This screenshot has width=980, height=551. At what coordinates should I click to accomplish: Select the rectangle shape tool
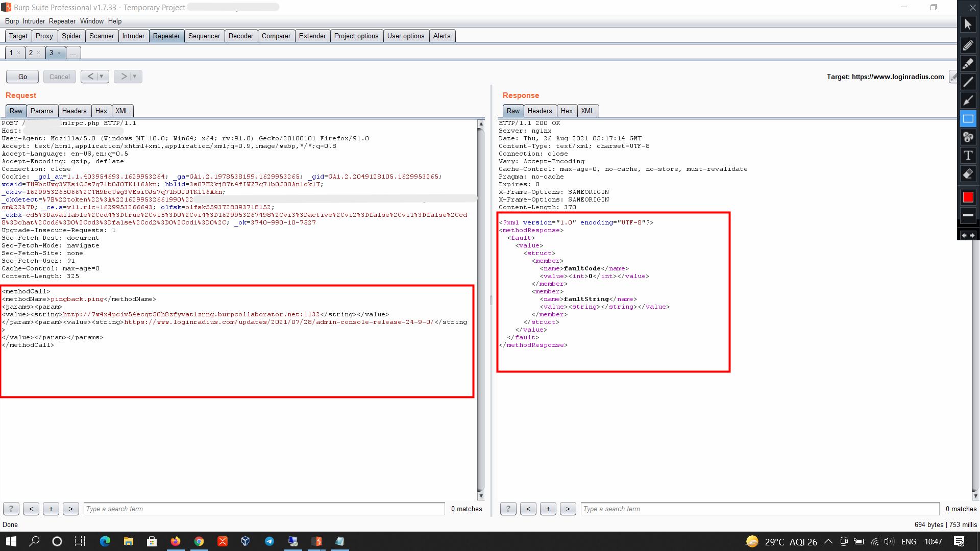tap(968, 119)
